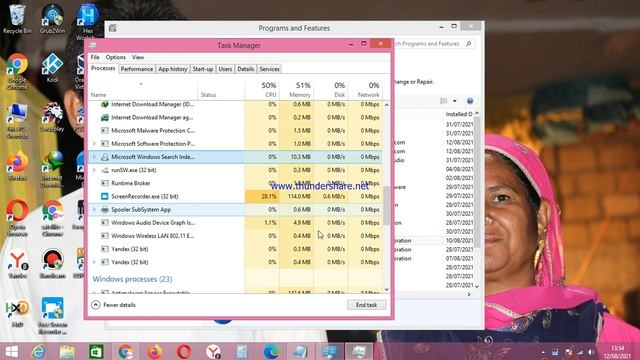Collapse Task Manager with Fewer details
The image size is (640, 360).
[x=113, y=305]
